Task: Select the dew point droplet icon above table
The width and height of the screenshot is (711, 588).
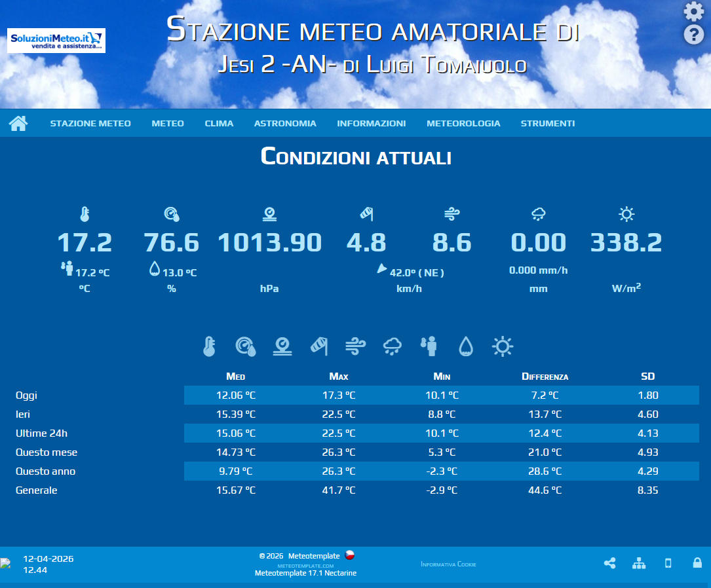Action: click(x=465, y=346)
